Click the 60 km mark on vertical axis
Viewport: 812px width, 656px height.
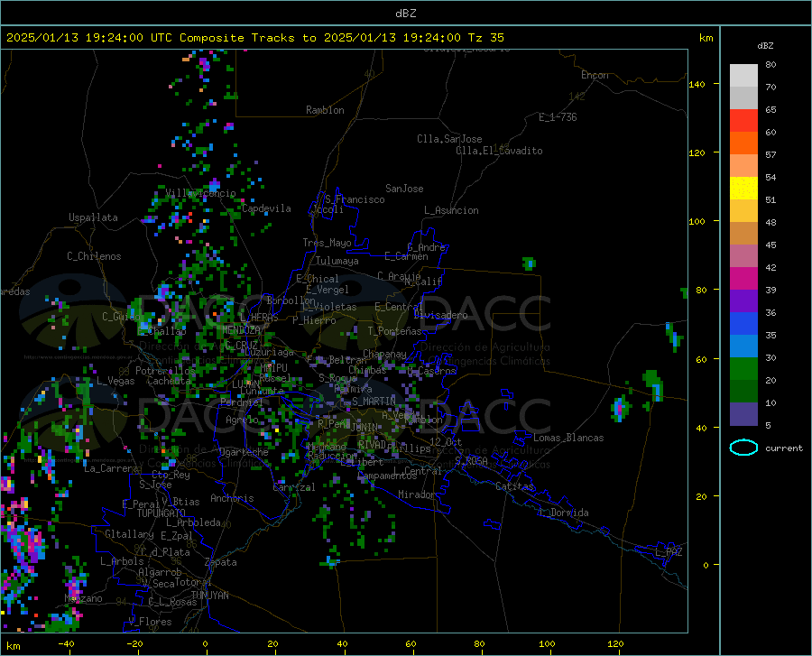click(701, 359)
